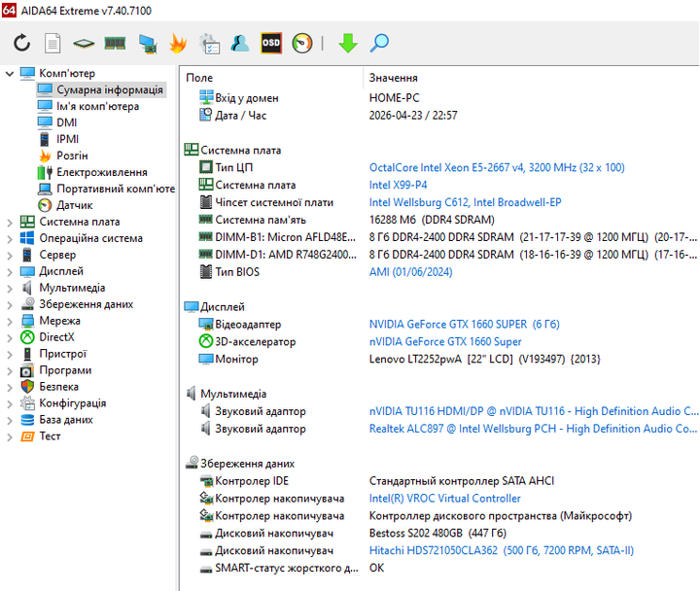Expand the Дисплей tree node
This screenshot has height=591, width=700.
click(10, 271)
